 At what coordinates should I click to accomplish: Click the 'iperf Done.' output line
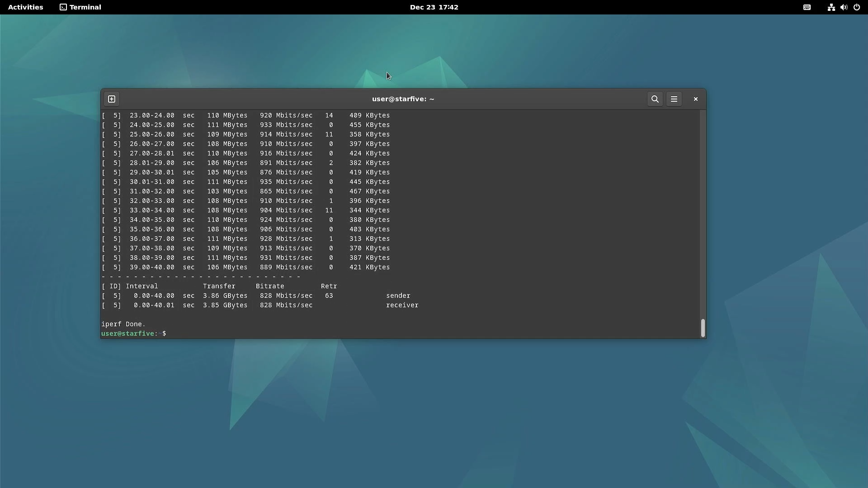pos(123,324)
